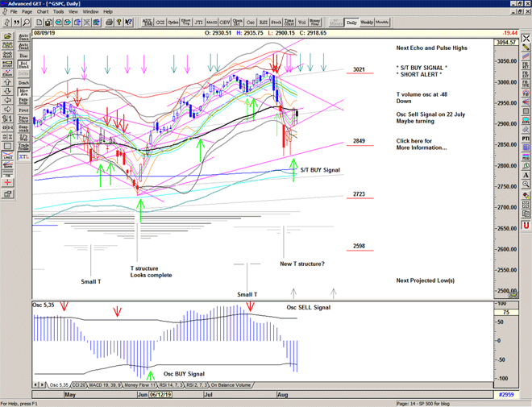
Task: Click the Bias study button
Action: pos(23,56)
